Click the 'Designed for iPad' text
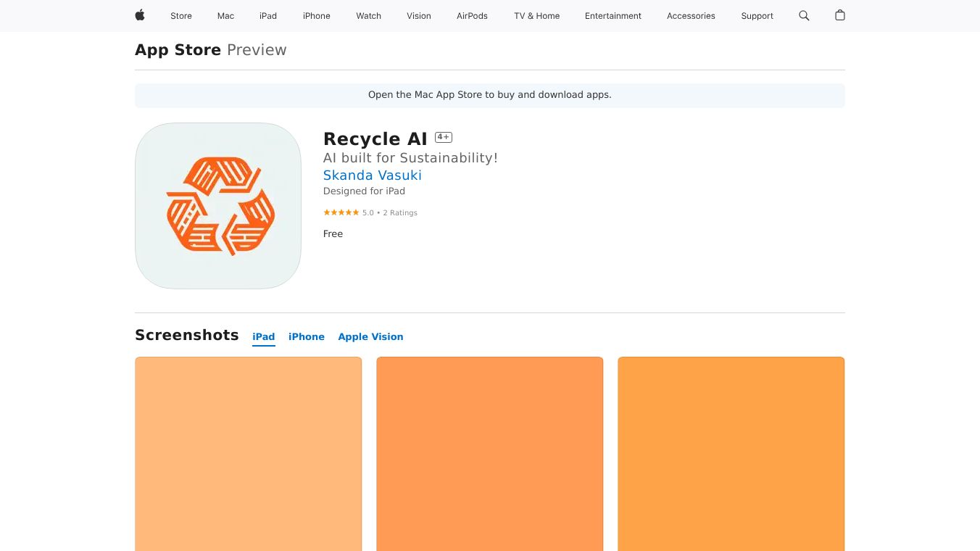 click(364, 191)
